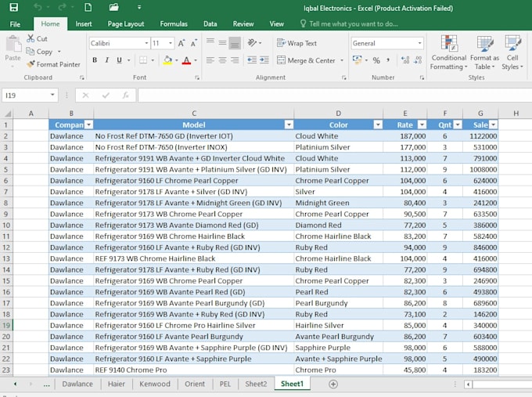Image resolution: width=532 pixels, height=397 pixels.
Task: Add a new sheet with plus button
Action: pyautogui.click(x=333, y=384)
